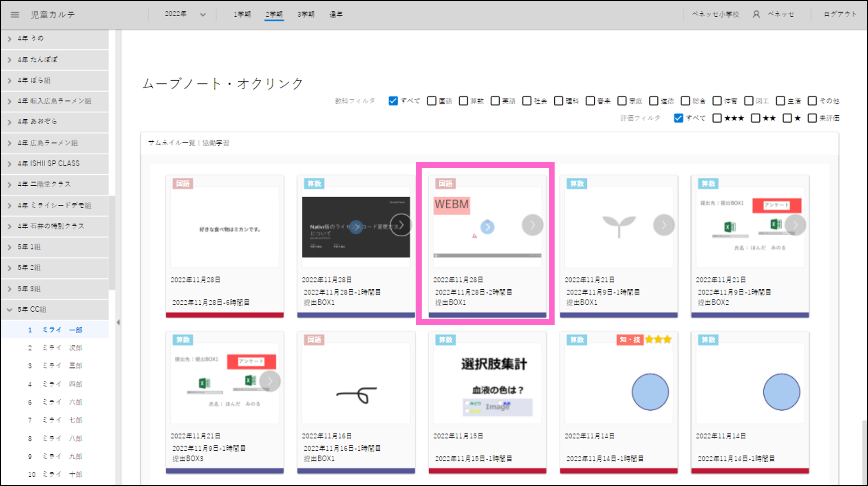Click the ベネッセ小学校 school name
This screenshot has height=486, width=868.
pyautogui.click(x=715, y=14)
